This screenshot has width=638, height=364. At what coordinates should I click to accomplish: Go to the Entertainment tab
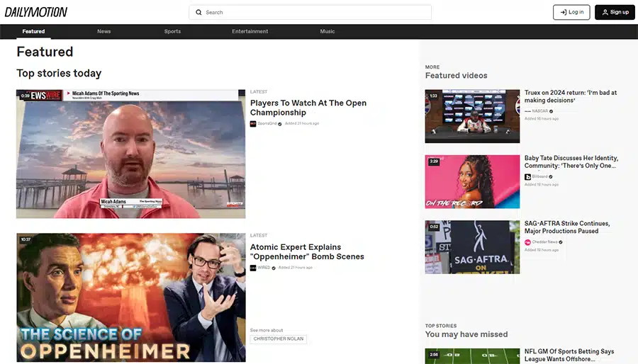click(x=250, y=31)
